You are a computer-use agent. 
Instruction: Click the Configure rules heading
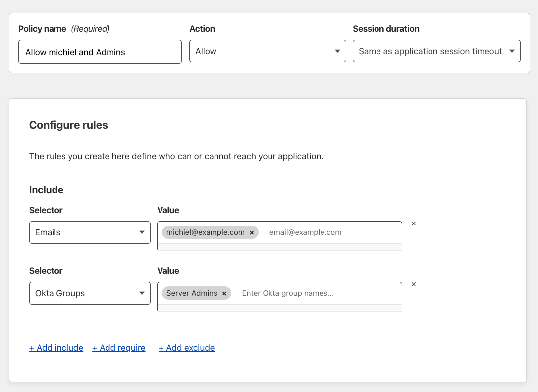(68, 125)
